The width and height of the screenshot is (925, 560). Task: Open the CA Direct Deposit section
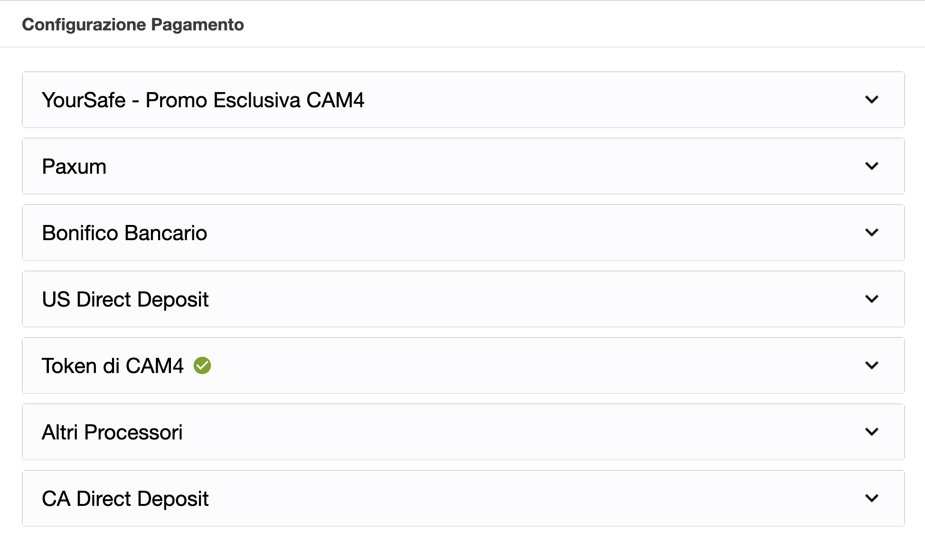pyautogui.click(x=463, y=498)
